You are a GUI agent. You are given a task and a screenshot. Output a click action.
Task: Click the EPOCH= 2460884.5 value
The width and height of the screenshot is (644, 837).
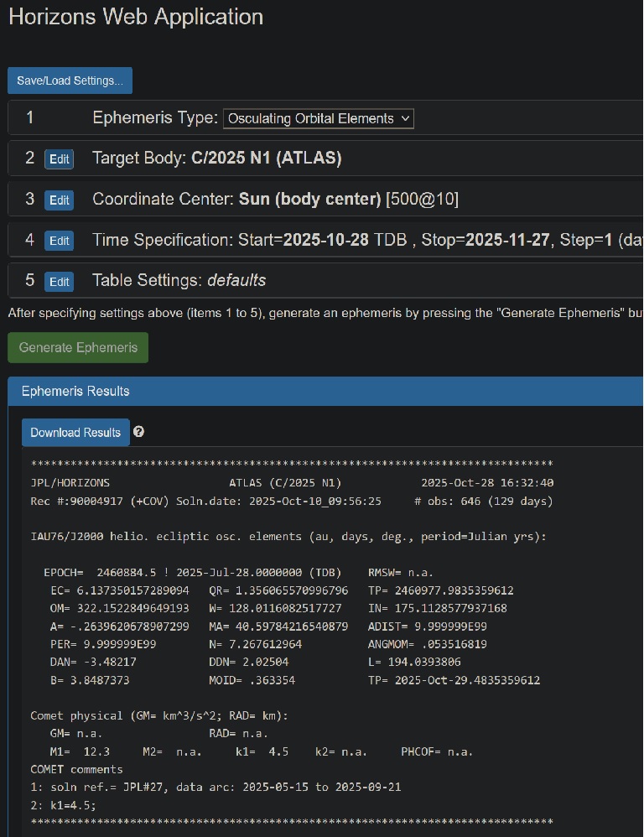click(100, 573)
